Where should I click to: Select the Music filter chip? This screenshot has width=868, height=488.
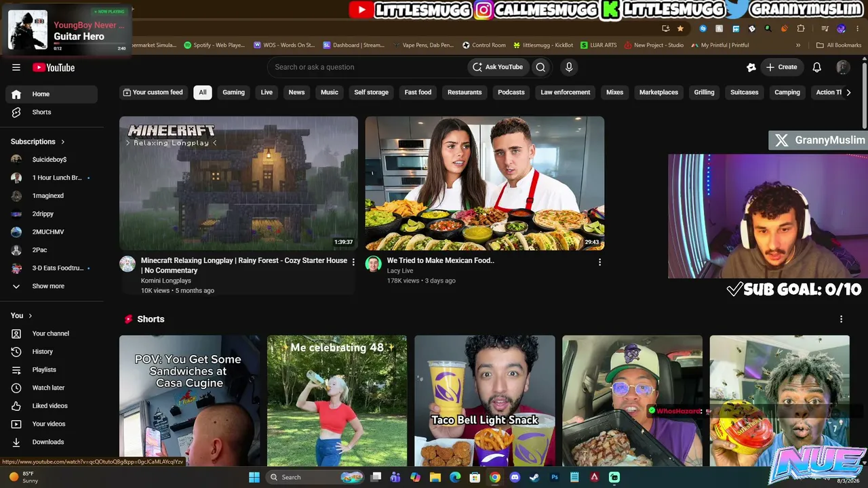tap(329, 92)
